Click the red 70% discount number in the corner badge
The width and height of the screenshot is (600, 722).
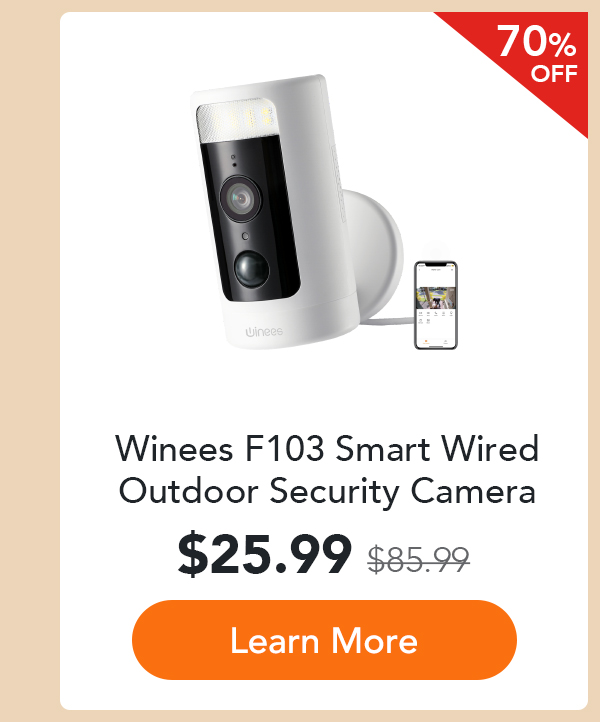pyautogui.click(x=537, y=42)
